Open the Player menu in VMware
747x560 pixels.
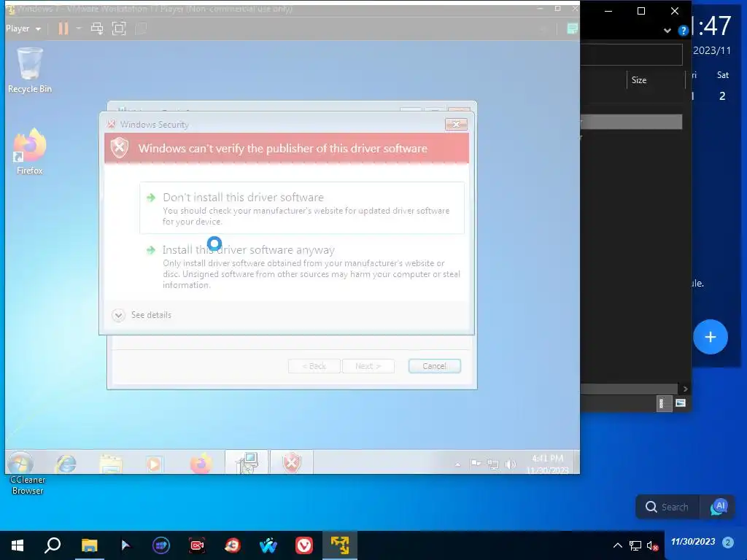pyautogui.click(x=23, y=28)
